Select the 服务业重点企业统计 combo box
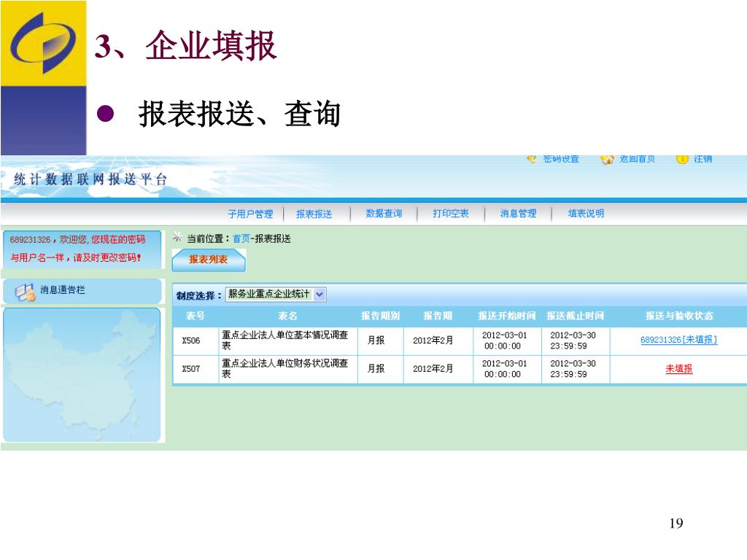 pyautogui.click(x=269, y=295)
